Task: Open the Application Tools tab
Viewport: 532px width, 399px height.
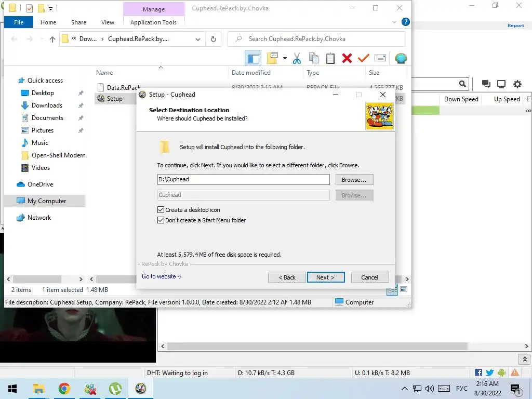Action: tap(153, 22)
